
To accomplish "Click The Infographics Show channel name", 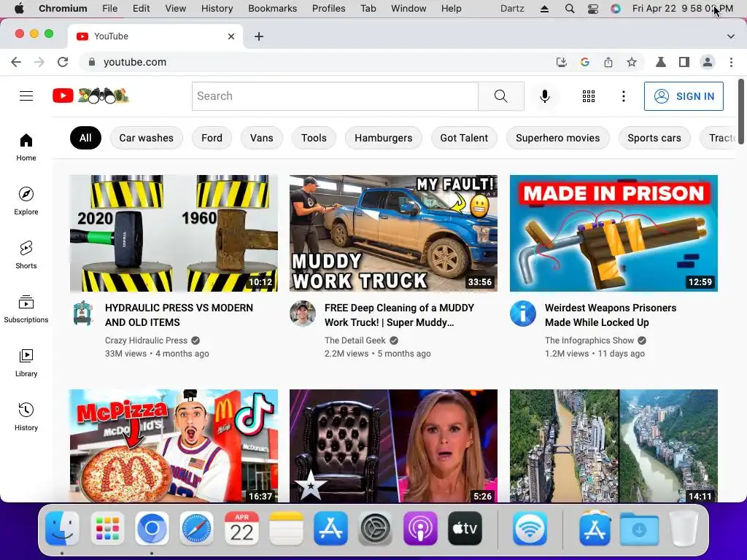I will pyautogui.click(x=589, y=341).
